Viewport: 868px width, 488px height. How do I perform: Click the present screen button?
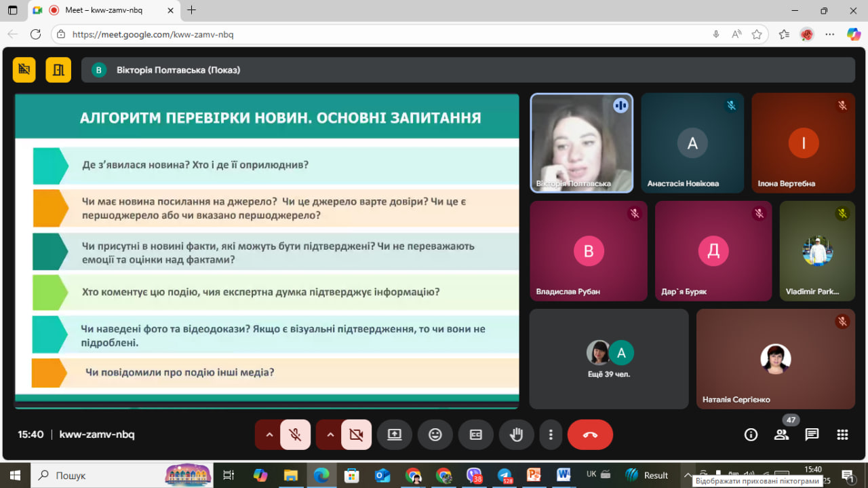point(395,435)
